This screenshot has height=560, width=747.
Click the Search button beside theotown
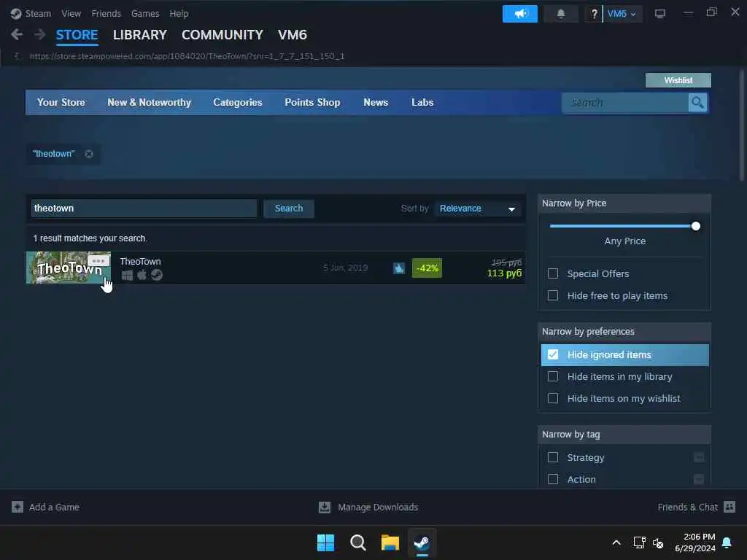click(x=289, y=209)
